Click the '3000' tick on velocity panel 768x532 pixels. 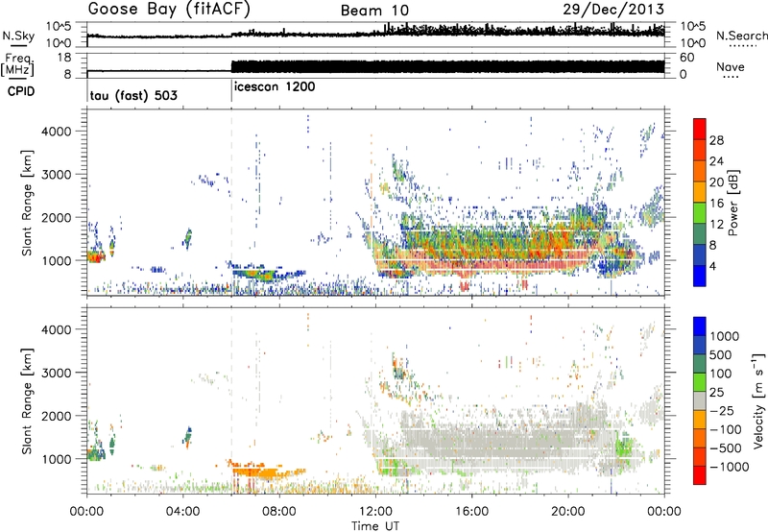(57, 373)
